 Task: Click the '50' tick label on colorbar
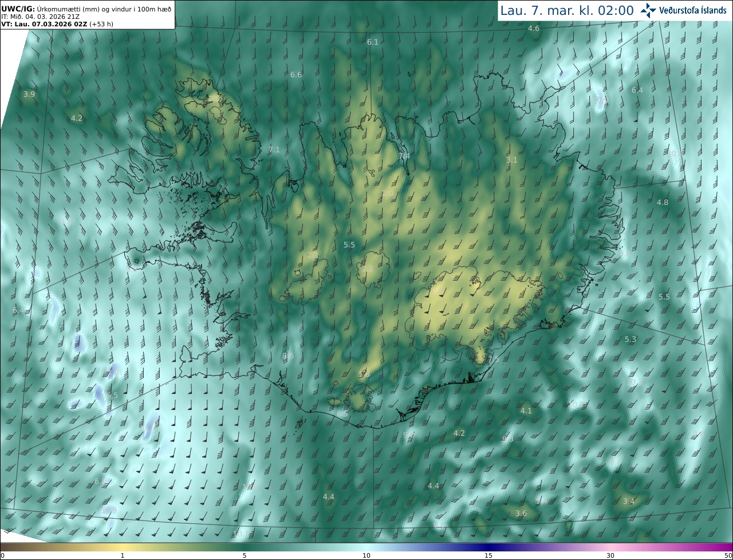coord(728,555)
